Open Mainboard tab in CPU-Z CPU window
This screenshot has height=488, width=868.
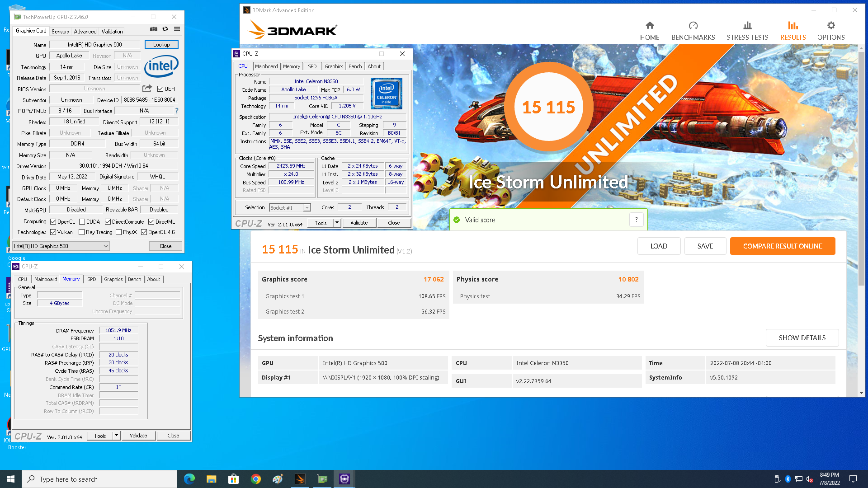tap(266, 66)
